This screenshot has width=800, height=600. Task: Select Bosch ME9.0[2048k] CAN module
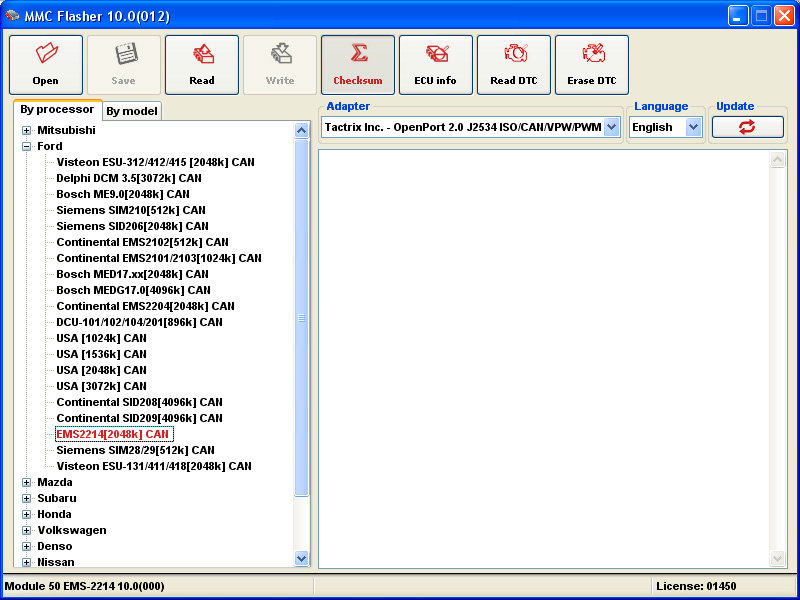pos(123,194)
